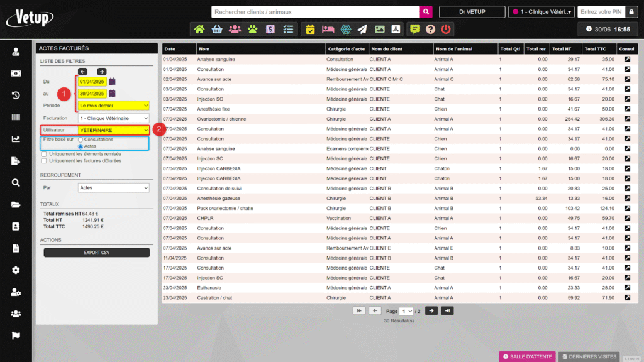Click the paper plane send icon

click(362, 29)
